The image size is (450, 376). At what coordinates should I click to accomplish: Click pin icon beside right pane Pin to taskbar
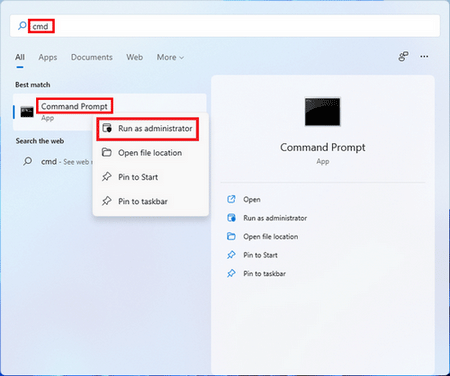(x=231, y=274)
